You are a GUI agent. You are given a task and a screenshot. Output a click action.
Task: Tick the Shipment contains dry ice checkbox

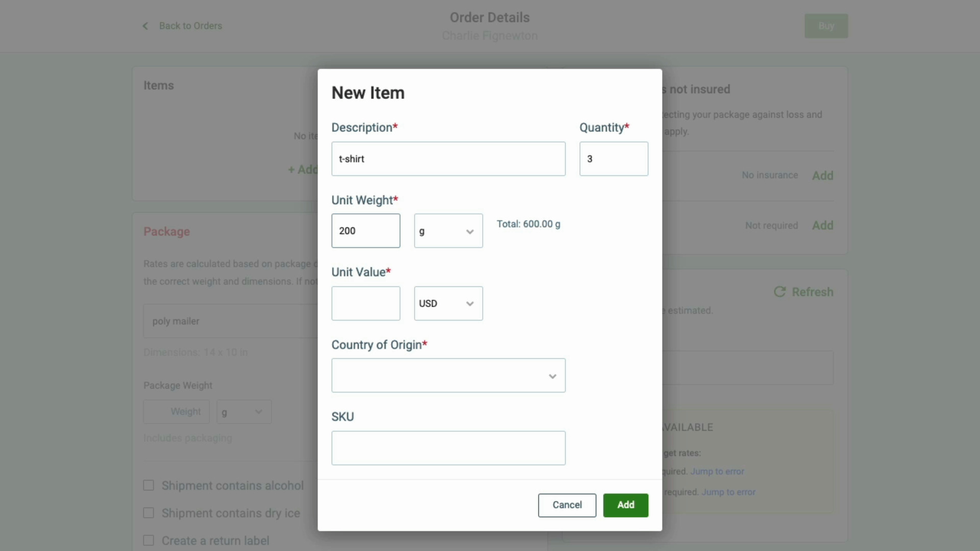click(x=149, y=513)
